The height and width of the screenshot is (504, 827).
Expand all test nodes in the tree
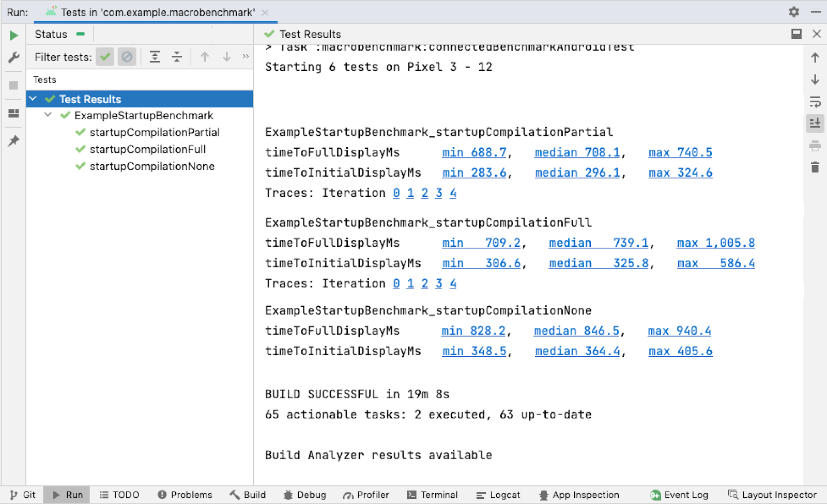pyautogui.click(x=155, y=57)
